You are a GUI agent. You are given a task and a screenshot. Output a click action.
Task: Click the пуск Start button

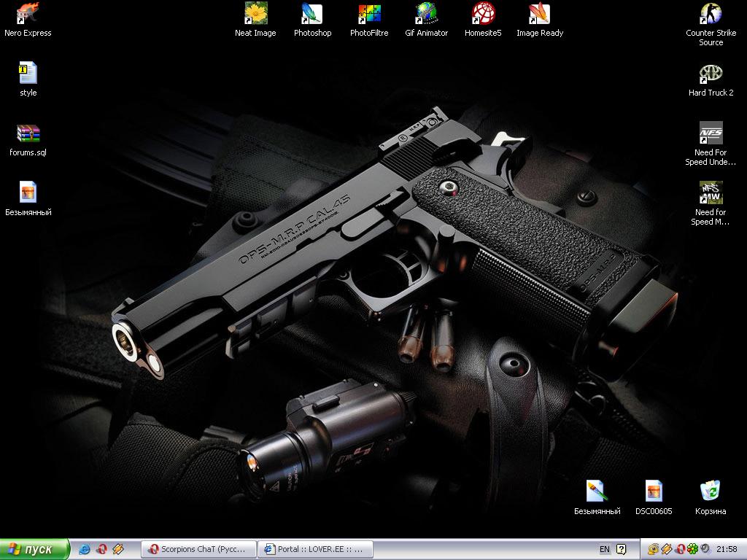tap(35, 549)
